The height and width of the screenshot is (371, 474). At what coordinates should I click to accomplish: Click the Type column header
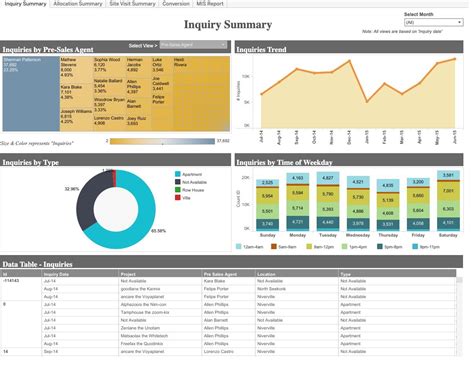pos(397,274)
